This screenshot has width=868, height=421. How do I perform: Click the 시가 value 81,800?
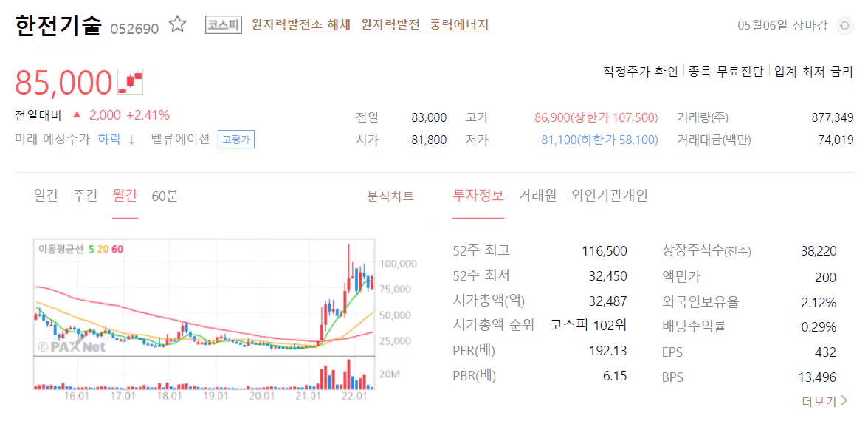(429, 140)
